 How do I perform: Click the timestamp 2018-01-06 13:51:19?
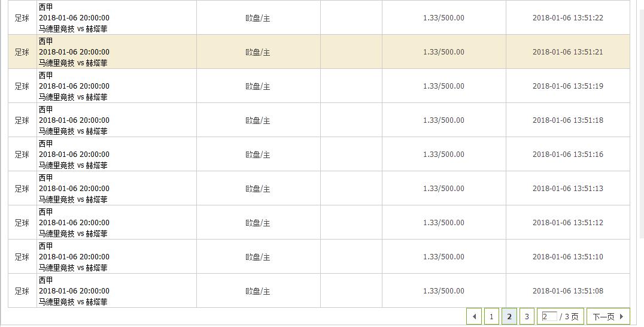567,86
